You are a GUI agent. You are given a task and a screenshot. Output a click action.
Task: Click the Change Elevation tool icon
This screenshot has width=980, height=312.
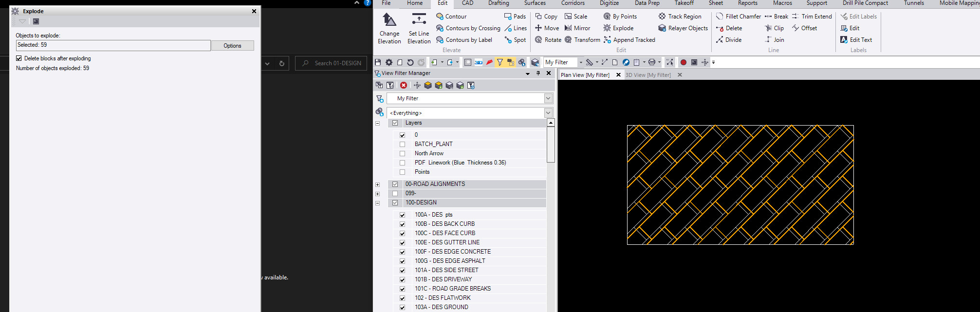coord(389,20)
